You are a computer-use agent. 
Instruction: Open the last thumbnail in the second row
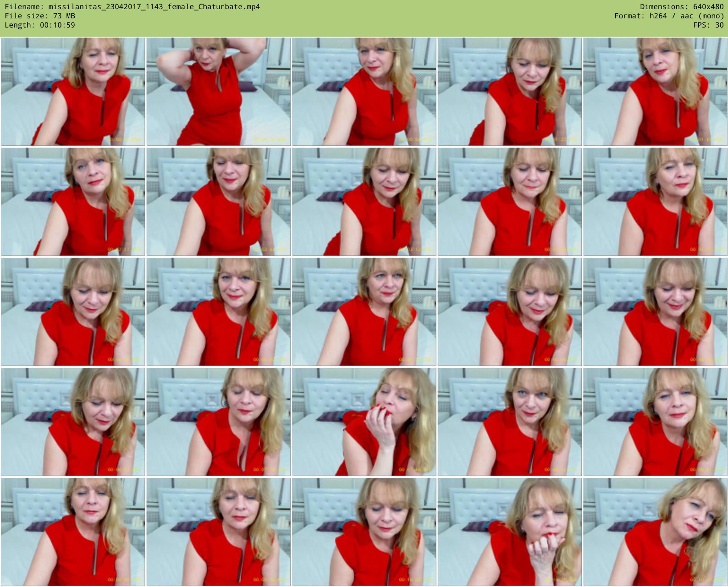coord(655,202)
